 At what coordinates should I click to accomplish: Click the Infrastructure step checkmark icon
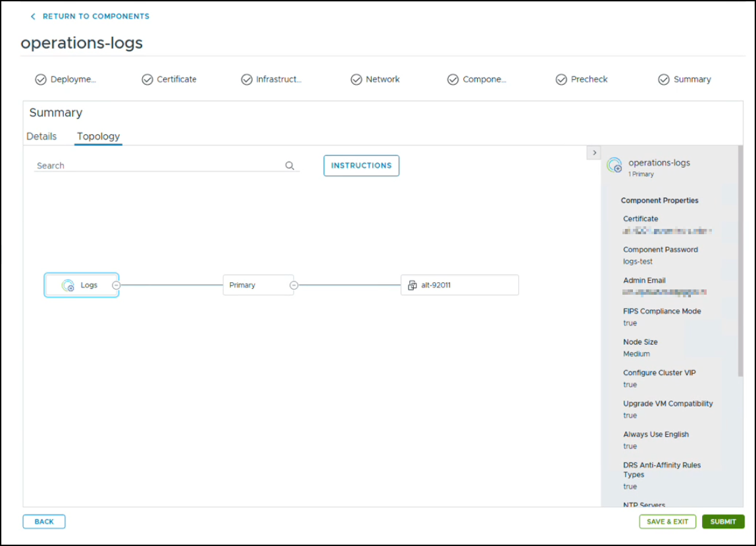pos(246,80)
